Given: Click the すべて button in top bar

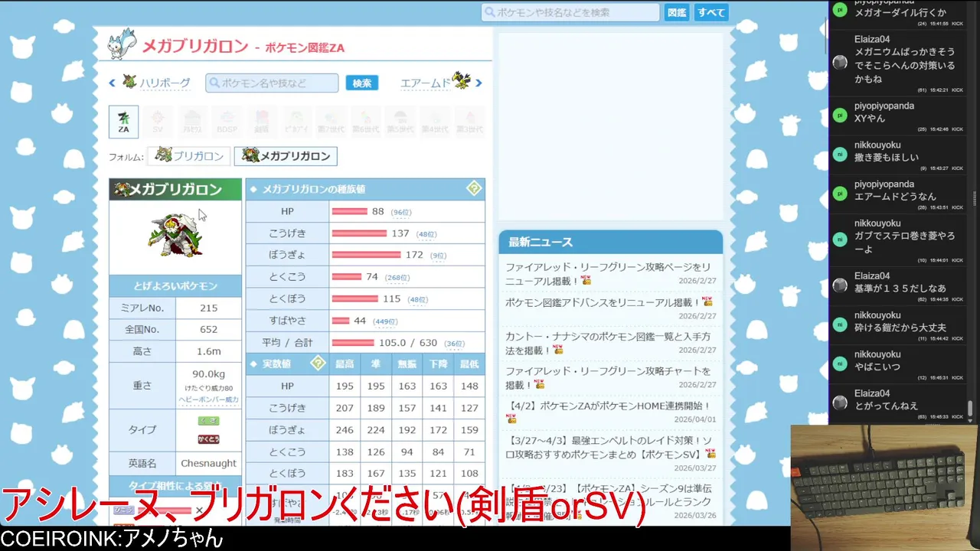Looking at the screenshot, I should pos(711,12).
